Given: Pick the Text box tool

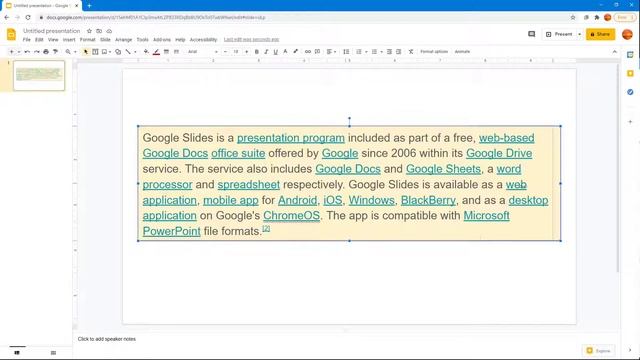Looking at the screenshot, I should coord(95,52).
